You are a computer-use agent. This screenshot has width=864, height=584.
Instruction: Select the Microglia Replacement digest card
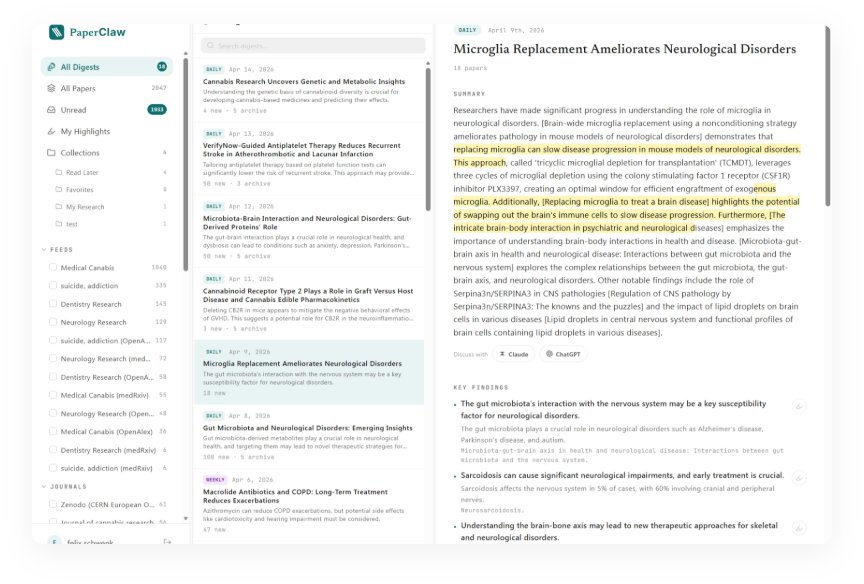point(309,372)
